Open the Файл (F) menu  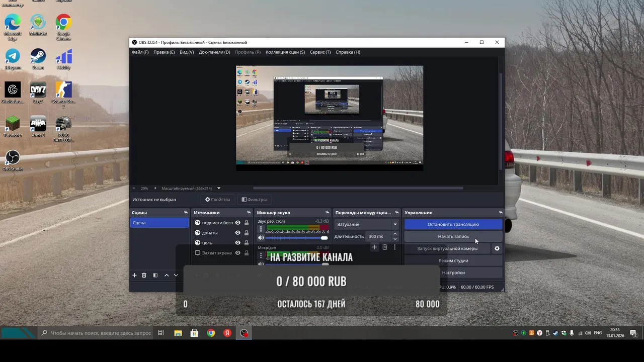[140, 52]
